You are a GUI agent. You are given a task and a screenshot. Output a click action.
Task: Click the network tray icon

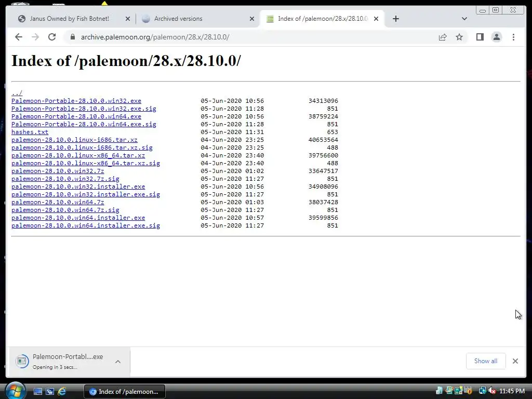coord(482,391)
